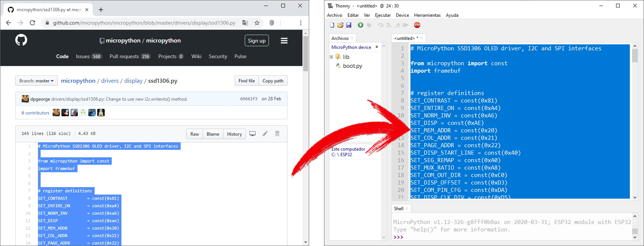Click the Copy path button
This screenshot has width=644, height=246.
pyautogui.click(x=273, y=81)
